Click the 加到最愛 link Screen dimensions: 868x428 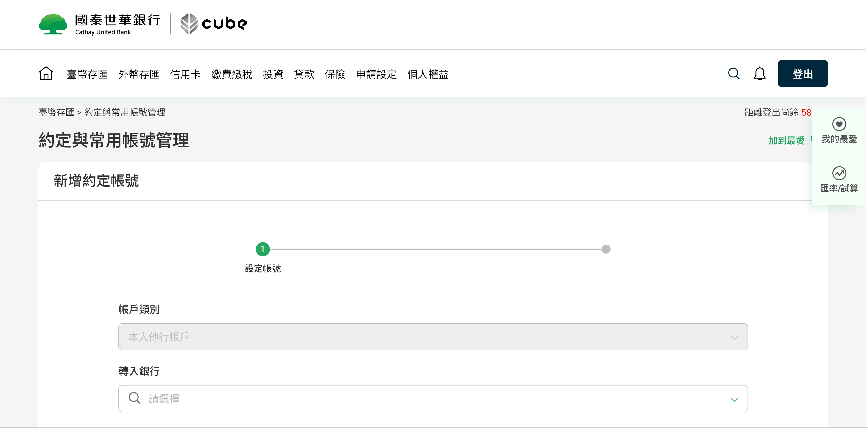[786, 140]
